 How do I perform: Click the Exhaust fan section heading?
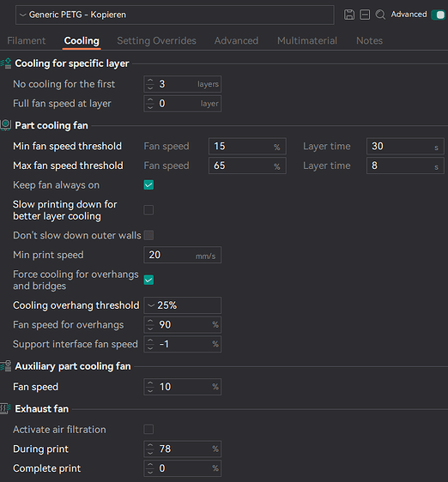(41, 408)
